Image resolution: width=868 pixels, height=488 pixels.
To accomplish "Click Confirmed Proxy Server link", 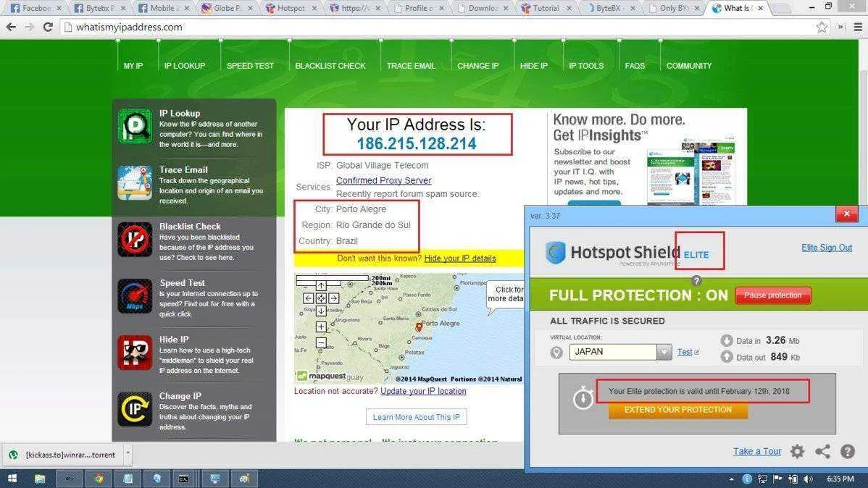I will point(383,180).
